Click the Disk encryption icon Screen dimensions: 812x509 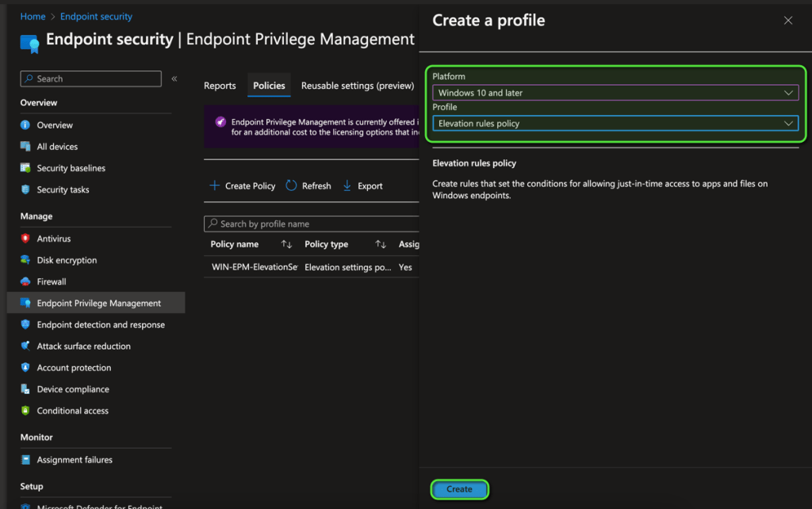pos(25,260)
